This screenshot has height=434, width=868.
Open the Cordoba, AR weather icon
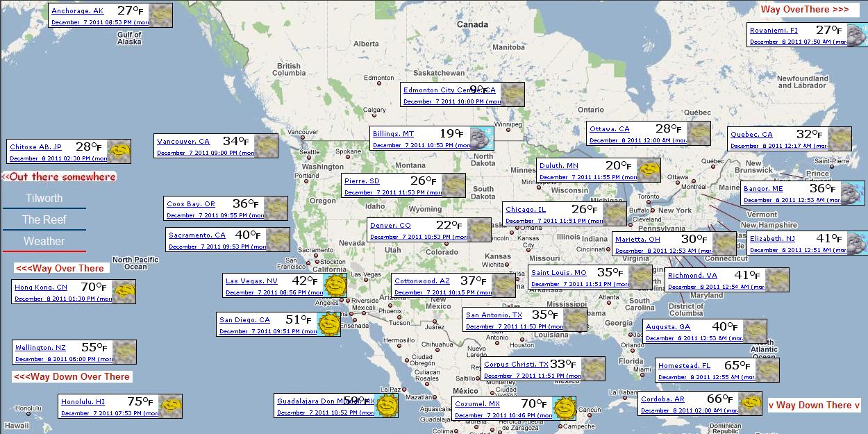750,403
